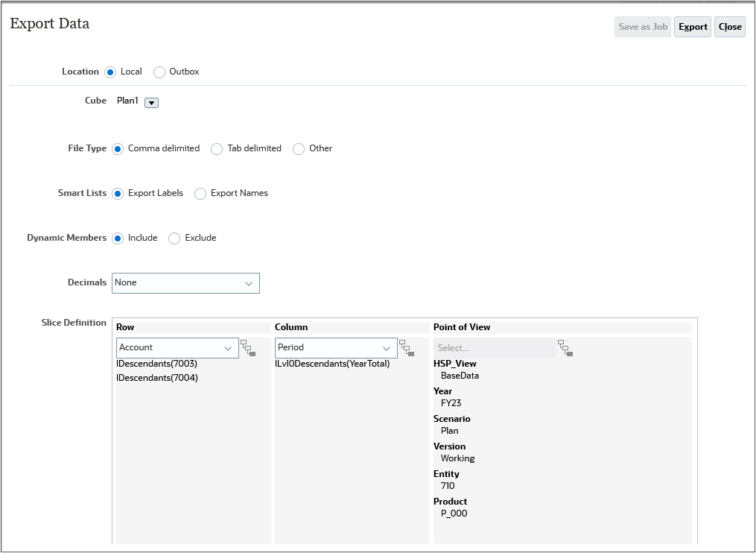The height and width of the screenshot is (553, 756).
Task: Click the Save as Job button
Action: 642,26
